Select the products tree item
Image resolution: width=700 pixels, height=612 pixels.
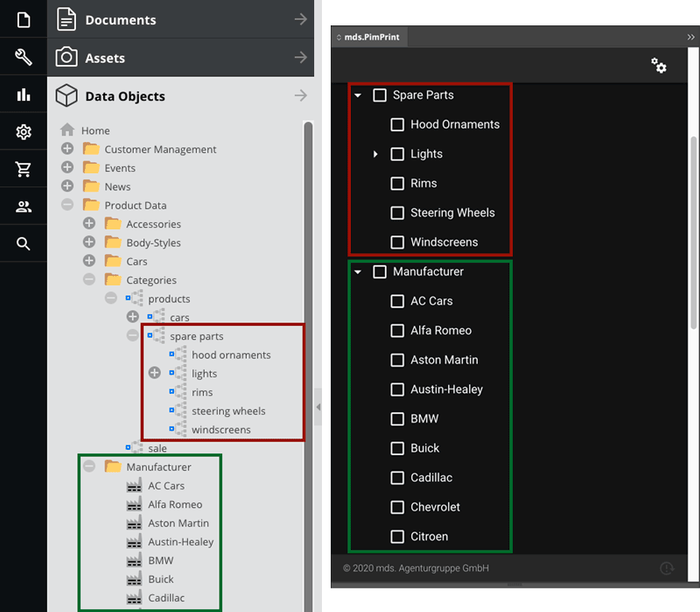pyautogui.click(x=169, y=299)
